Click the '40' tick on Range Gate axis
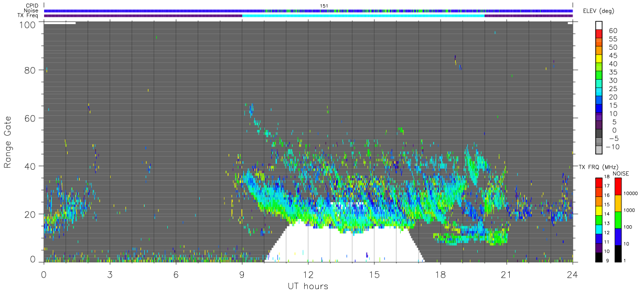 click(30, 166)
